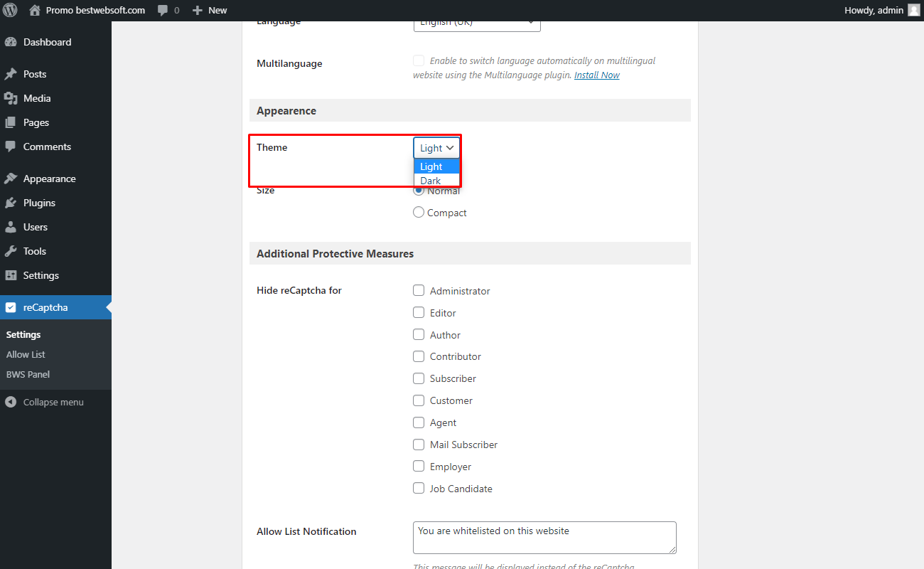Toggle the Theme dropdown
The width and height of the screenshot is (924, 569).
[x=436, y=148]
